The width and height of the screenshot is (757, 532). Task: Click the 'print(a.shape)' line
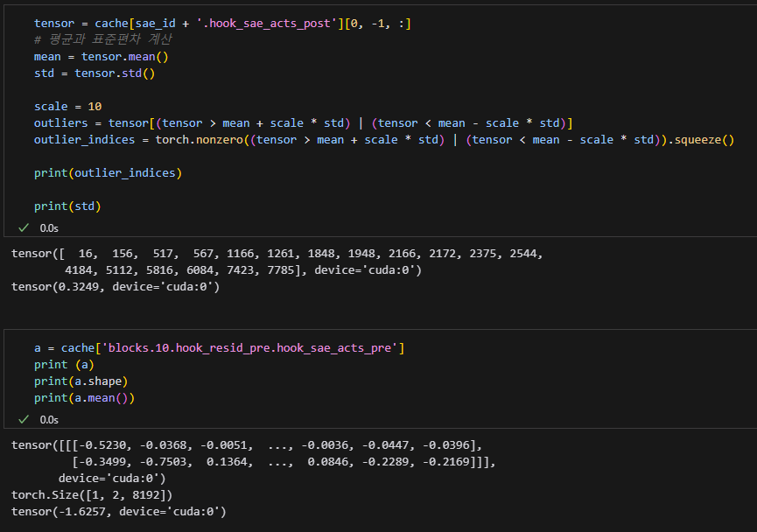click(81, 381)
